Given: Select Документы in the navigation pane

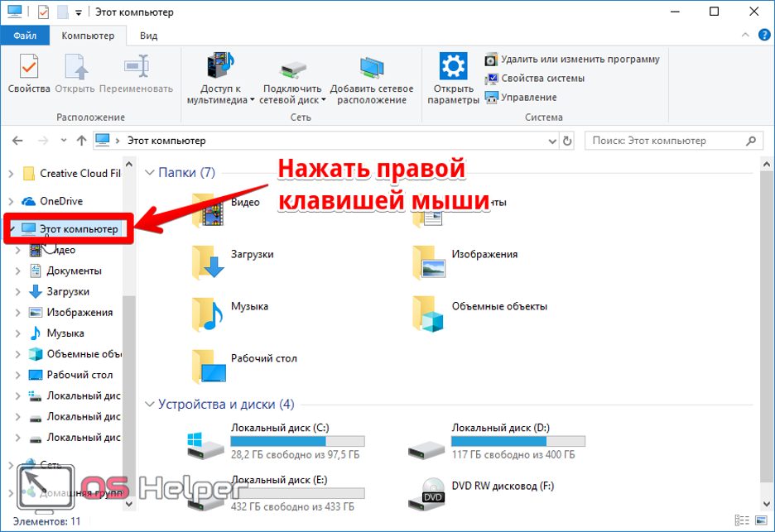Looking at the screenshot, I should tap(74, 271).
